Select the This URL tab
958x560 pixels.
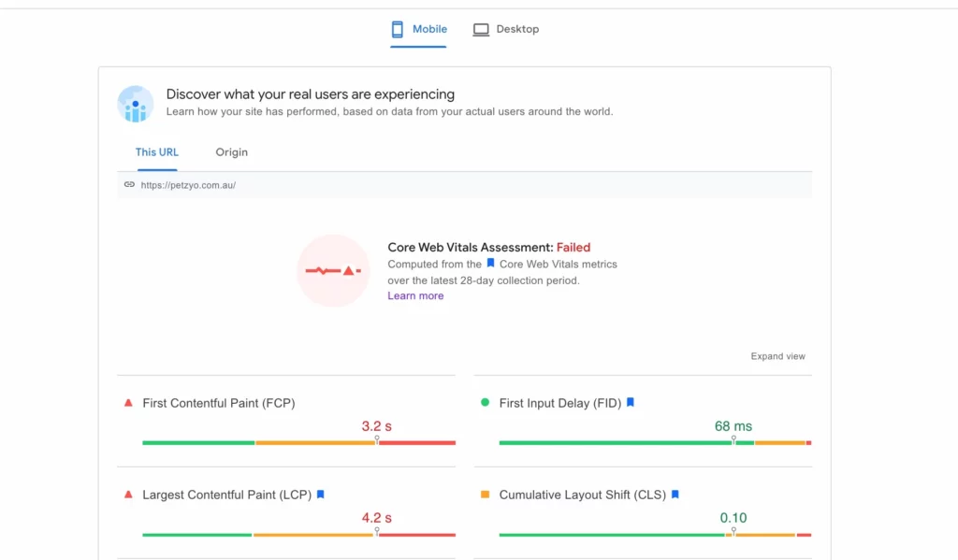coord(156,151)
